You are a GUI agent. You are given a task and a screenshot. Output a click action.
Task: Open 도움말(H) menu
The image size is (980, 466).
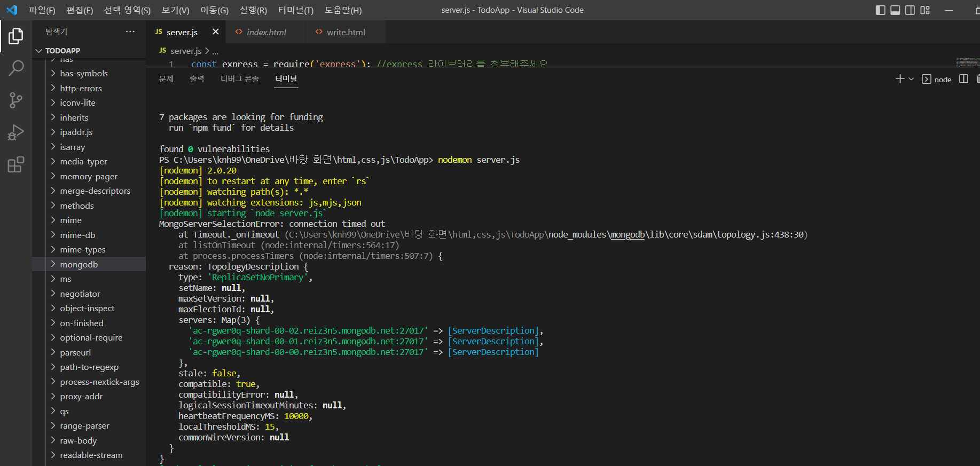coord(343,10)
